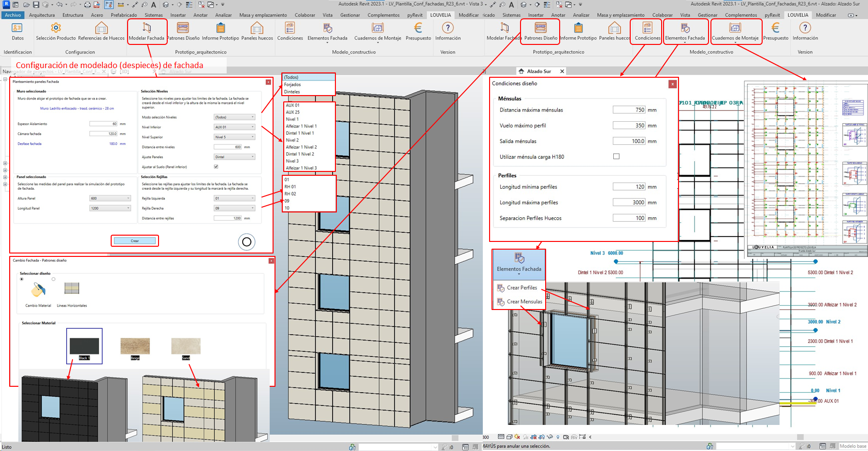This screenshot has width=868, height=451.
Task: Select the Cambio Material paint bucket icon
Action: (x=38, y=290)
